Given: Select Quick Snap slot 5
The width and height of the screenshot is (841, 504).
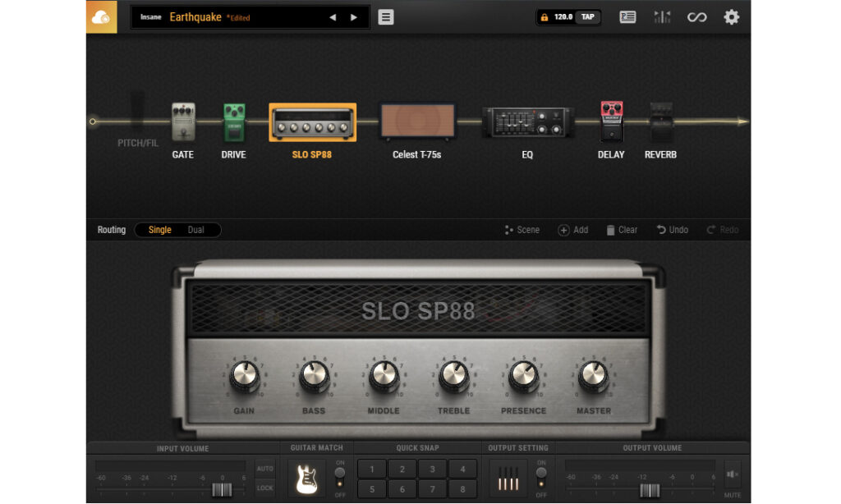Looking at the screenshot, I should [x=372, y=489].
